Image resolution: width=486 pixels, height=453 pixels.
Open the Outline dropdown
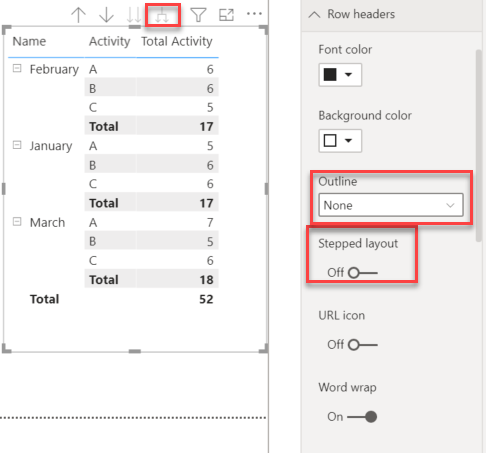click(391, 205)
